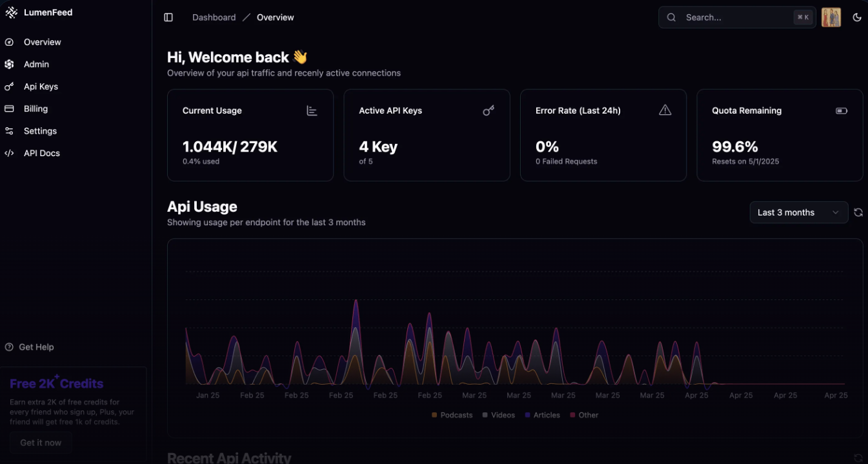The width and height of the screenshot is (868, 464).
Task: Click the 1.044K/ 279K usage value
Action: pyautogui.click(x=230, y=147)
